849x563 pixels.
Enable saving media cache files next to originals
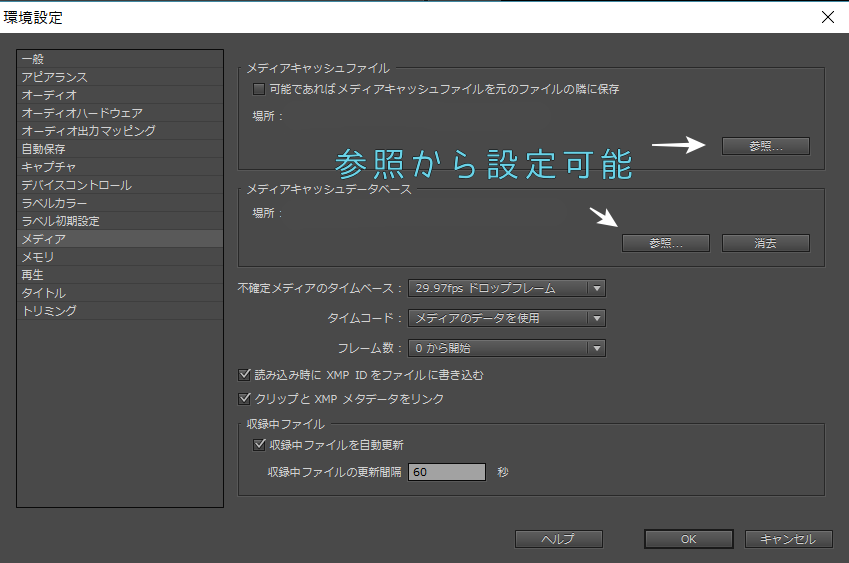click(260, 90)
